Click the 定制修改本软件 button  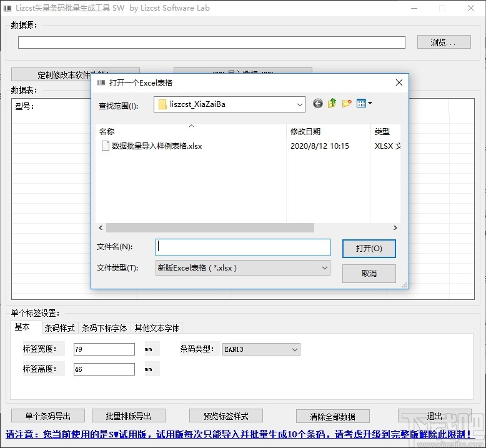[x=51, y=75]
